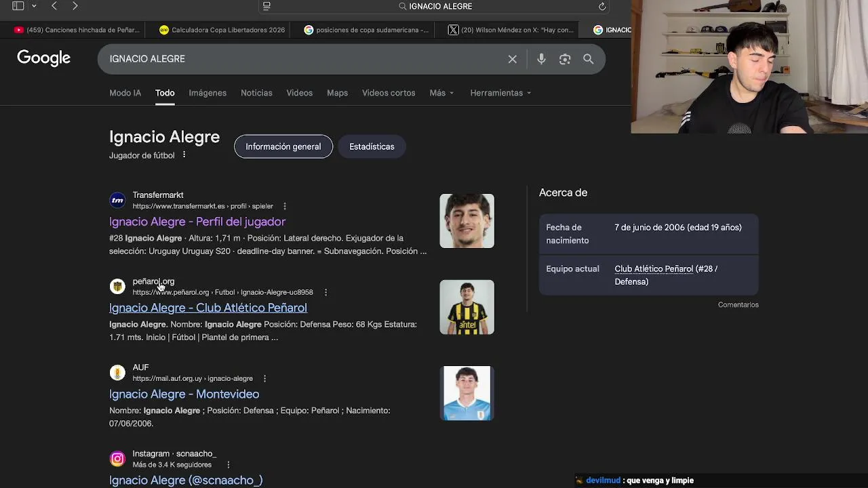Viewport: 868px width, 488px height.
Task: Go back with the browser back arrow
Action: [54, 6]
